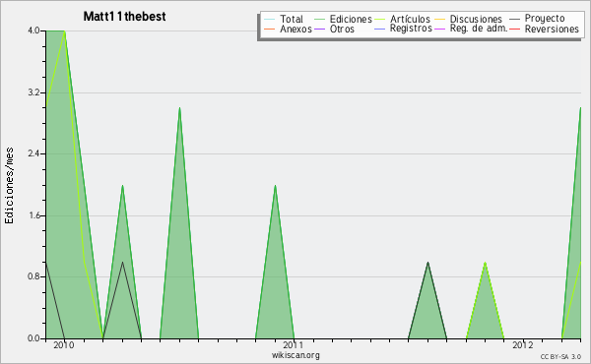The width and height of the screenshot is (591, 364).
Task: Click the 2.4 y-axis value
Action: pyautogui.click(x=33, y=153)
